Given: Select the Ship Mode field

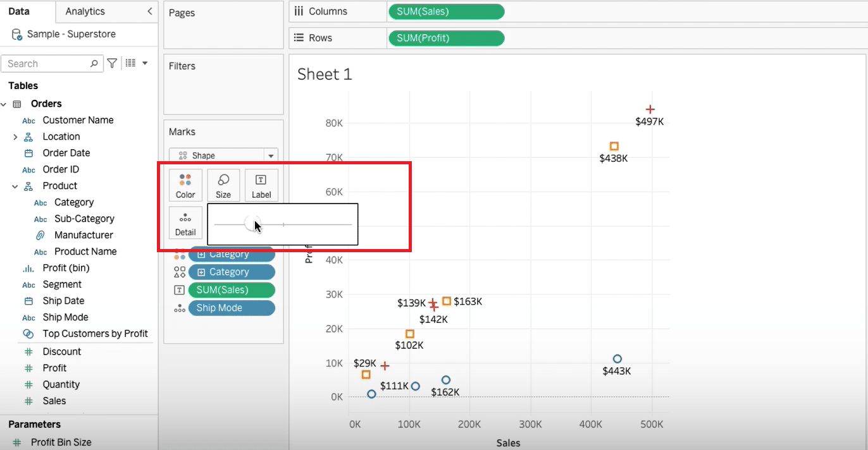Looking at the screenshot, I should 65,317.
